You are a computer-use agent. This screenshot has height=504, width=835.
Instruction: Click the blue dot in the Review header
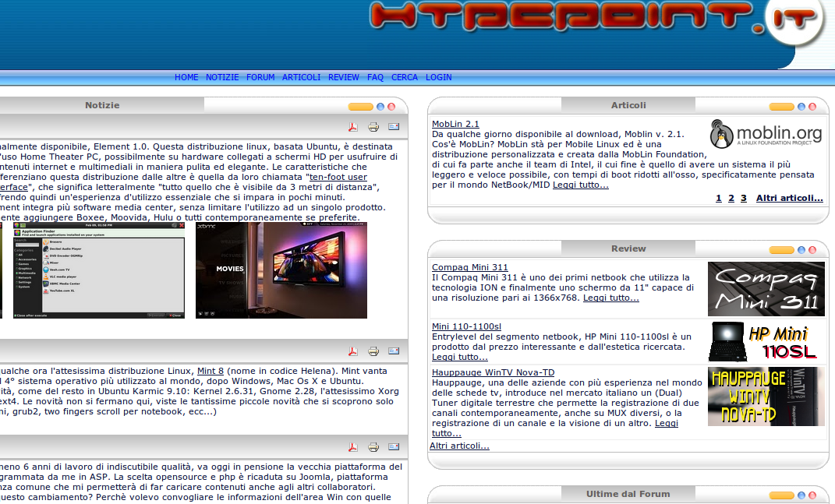tap(801, 249)
